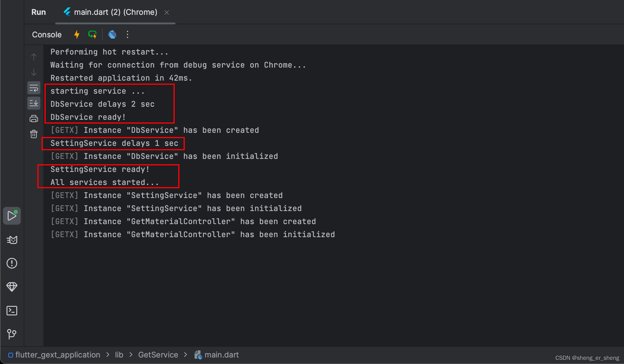The width and height of the screenshot is (624, 364).
Task: Click 'Waiting for connection from debug service' line
Action: [x=178, y=65]
